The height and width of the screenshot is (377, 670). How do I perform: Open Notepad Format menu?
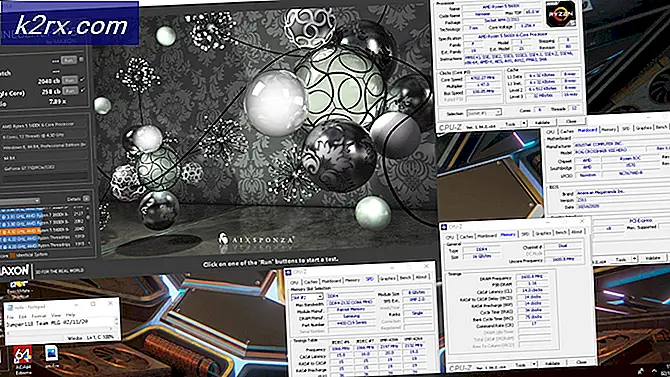click(39, 316)
